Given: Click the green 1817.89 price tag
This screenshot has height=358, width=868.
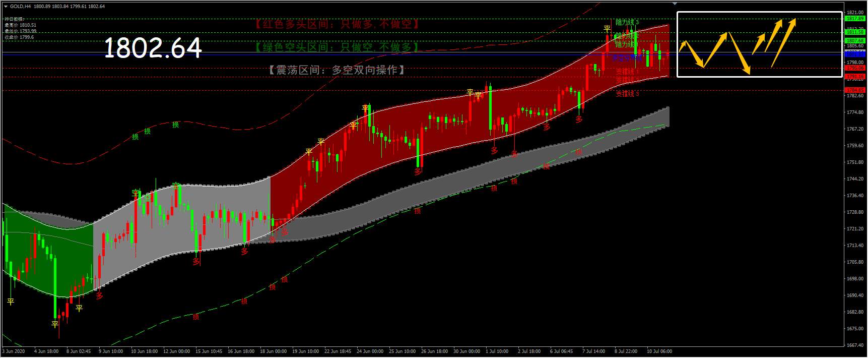Looking at the screenshot, I should click(x=855, y=19).
